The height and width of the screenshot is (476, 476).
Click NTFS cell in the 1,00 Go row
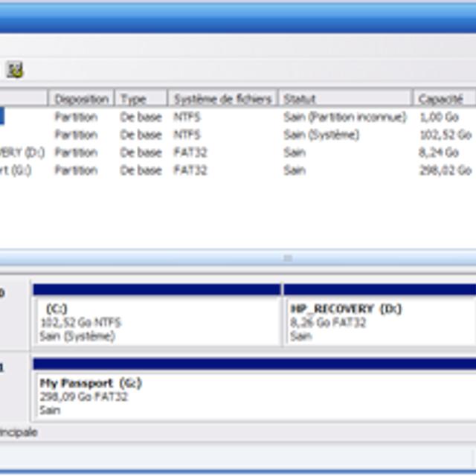coord(187,117)
